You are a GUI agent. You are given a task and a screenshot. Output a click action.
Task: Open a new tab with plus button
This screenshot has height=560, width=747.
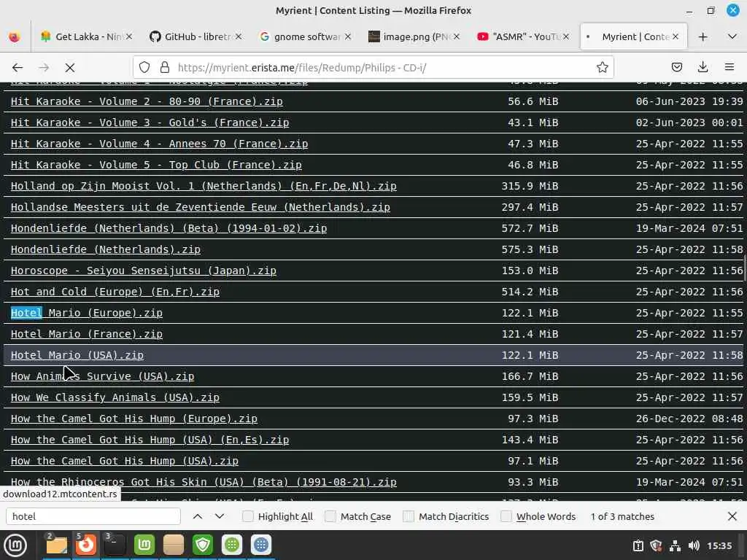click(x=703, y=36)
